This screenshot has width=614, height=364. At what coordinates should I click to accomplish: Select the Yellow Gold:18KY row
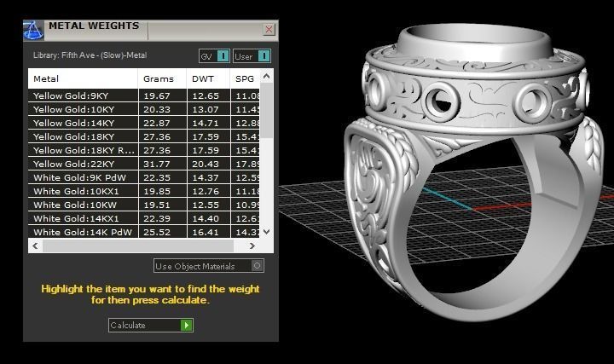(x=144, y=136)
